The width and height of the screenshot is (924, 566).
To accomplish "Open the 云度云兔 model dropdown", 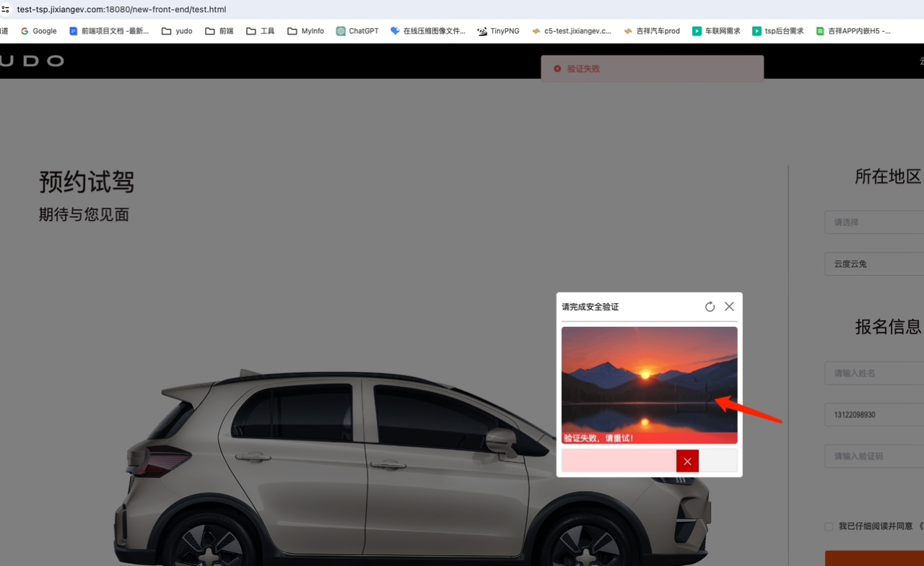I will click(874, 264).
